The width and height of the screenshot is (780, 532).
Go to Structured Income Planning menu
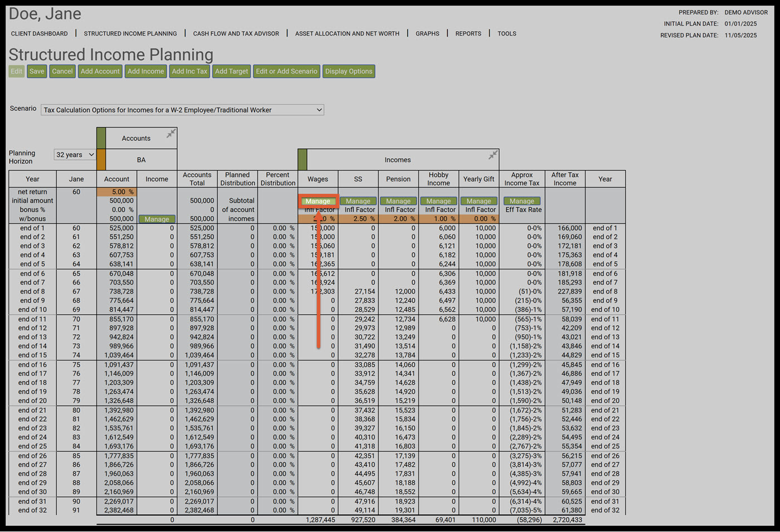tap(130, 33)
